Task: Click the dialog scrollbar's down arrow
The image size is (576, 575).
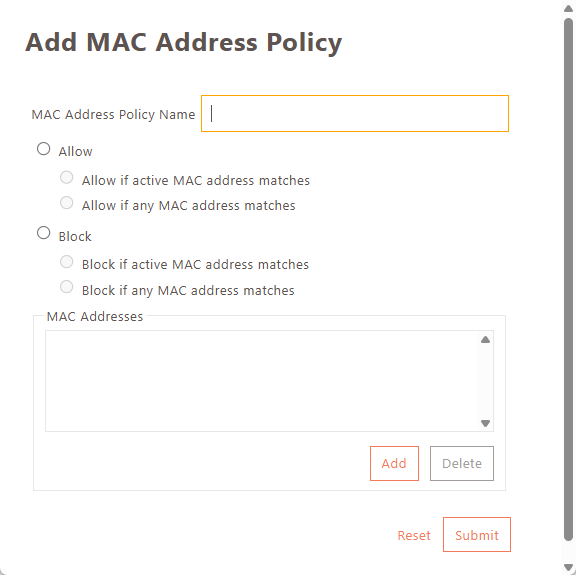Action: 568,567
